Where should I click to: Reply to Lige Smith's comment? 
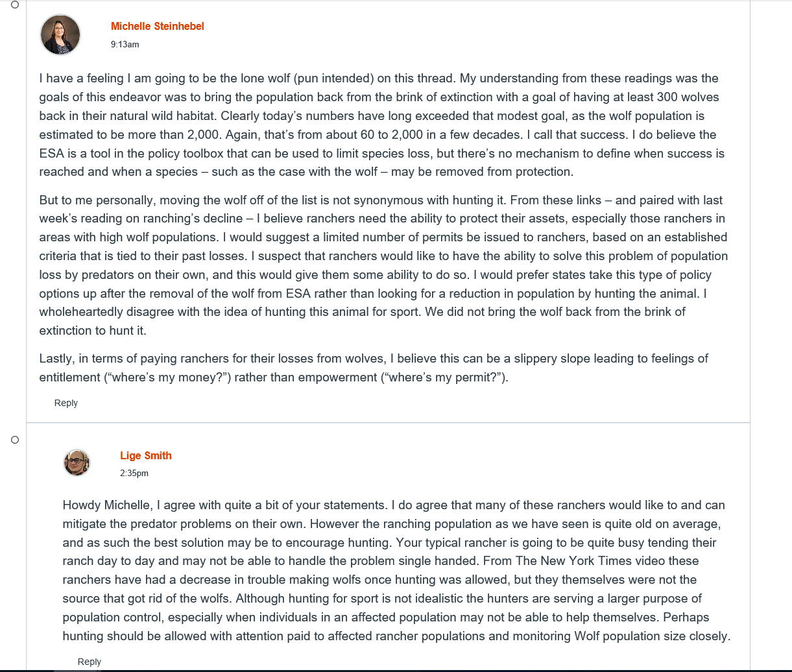click(90, 662)
